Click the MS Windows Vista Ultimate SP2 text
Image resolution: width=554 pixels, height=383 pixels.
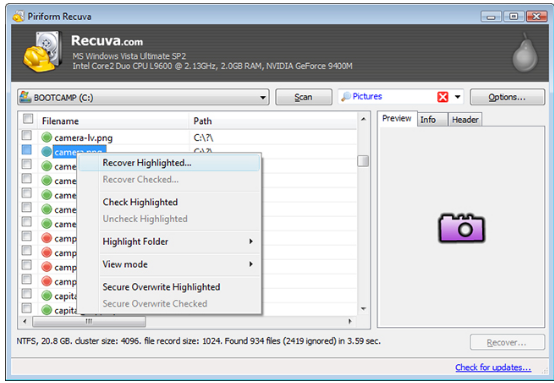[x=129, y=56]
